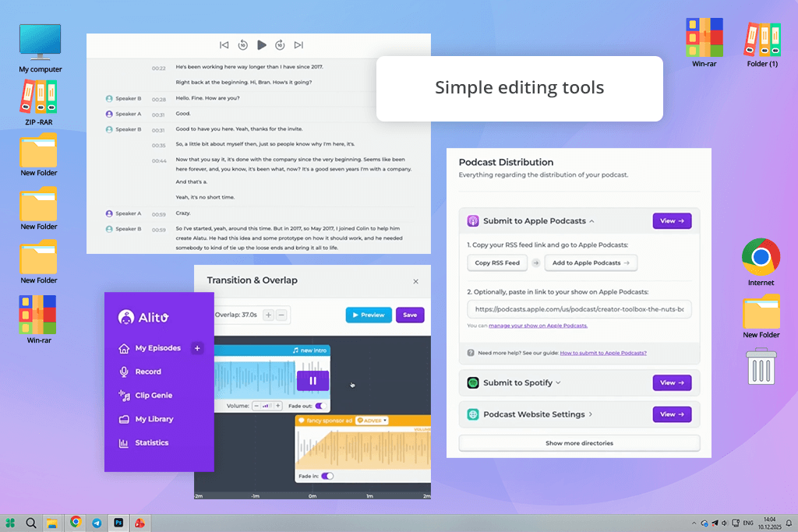Image resolution: width=798 pixels, height=532 pixels.
Task: Open the Start menu clover icon
Action: (x=10, y=523)
